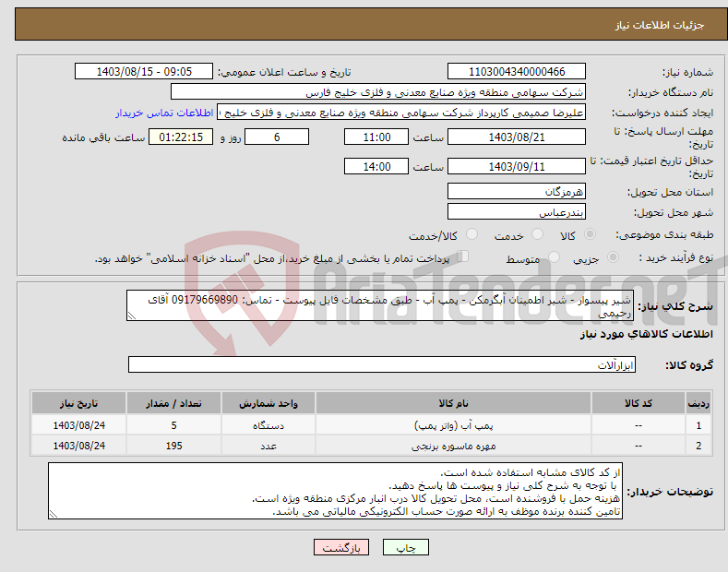The width and height of the screenshot is (728, 572).
Task: Click the جزئیات اطلاعات نیاز page header
Action: [x=660, y=25]
